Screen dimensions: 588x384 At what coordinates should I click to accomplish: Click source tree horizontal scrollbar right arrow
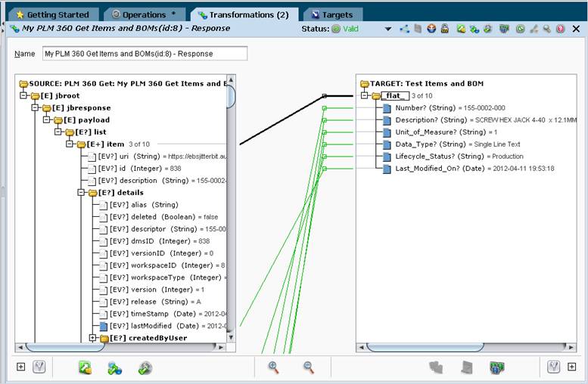click(x=221, y=347)
